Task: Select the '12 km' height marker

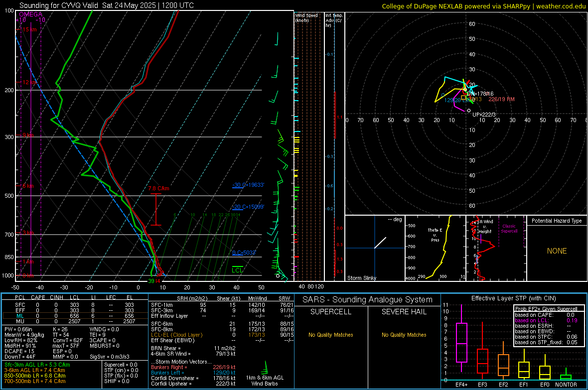Action: [29, 82]
